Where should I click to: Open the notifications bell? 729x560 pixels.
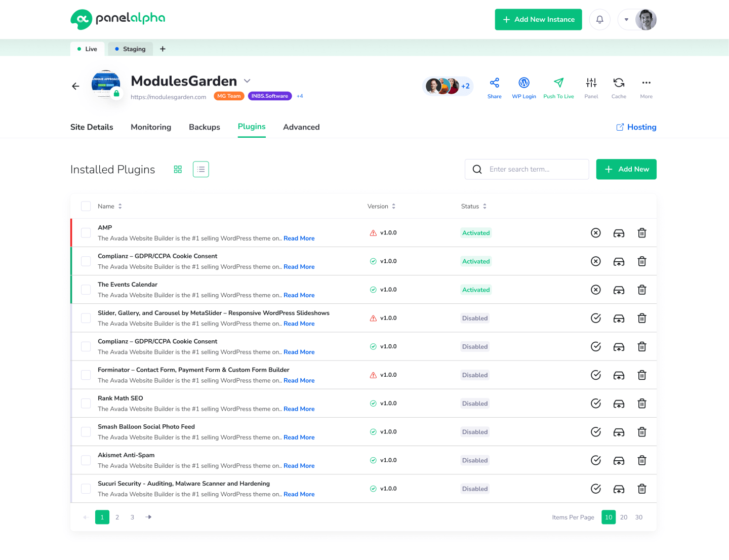(599, 19)
